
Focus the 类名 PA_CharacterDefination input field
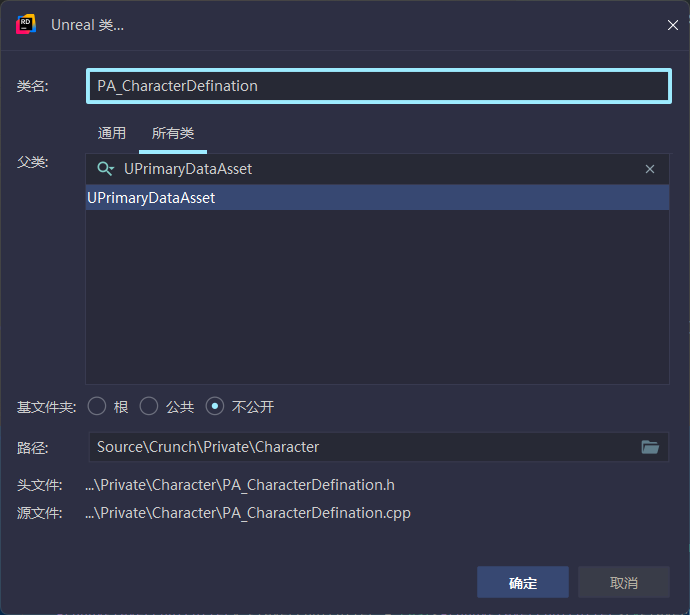379,86
